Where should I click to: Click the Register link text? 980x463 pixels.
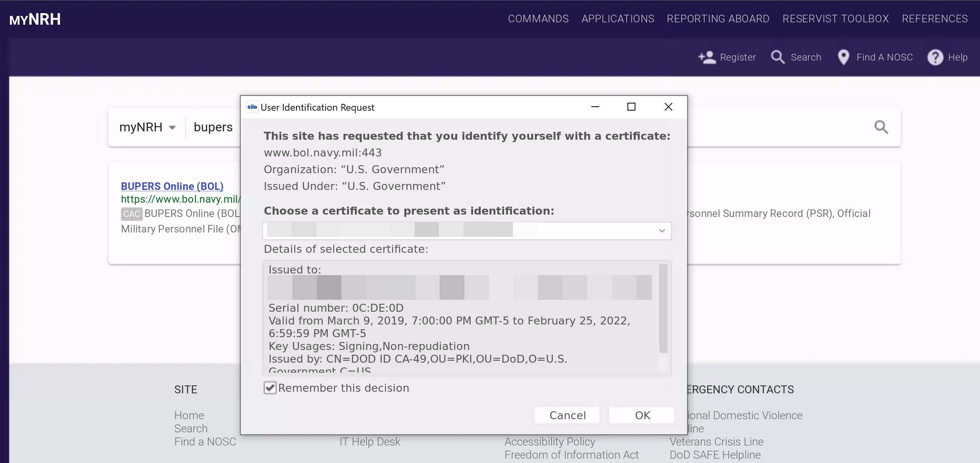pyautogui.click(x=738, y=57)
